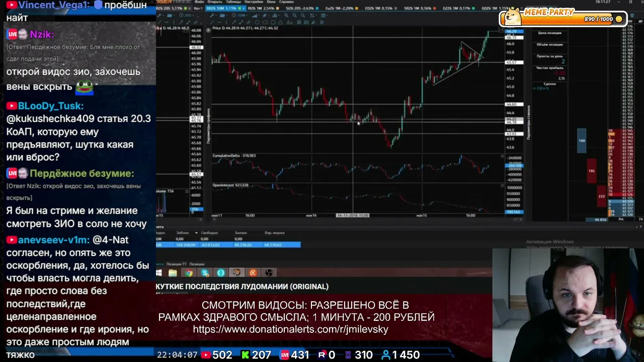Sort accounts by Вар. маржа column

click(x=275, y=233)
